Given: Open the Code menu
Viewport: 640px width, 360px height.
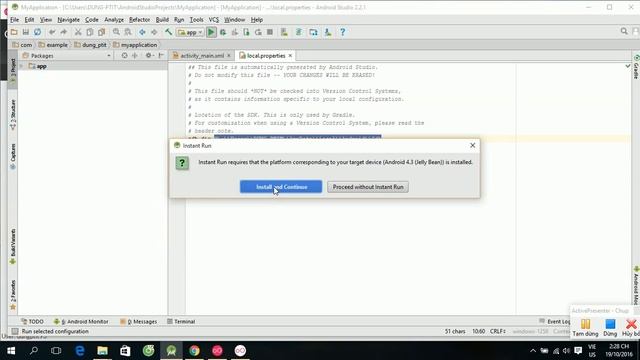Looking at the screenshot, I should 91,20.
